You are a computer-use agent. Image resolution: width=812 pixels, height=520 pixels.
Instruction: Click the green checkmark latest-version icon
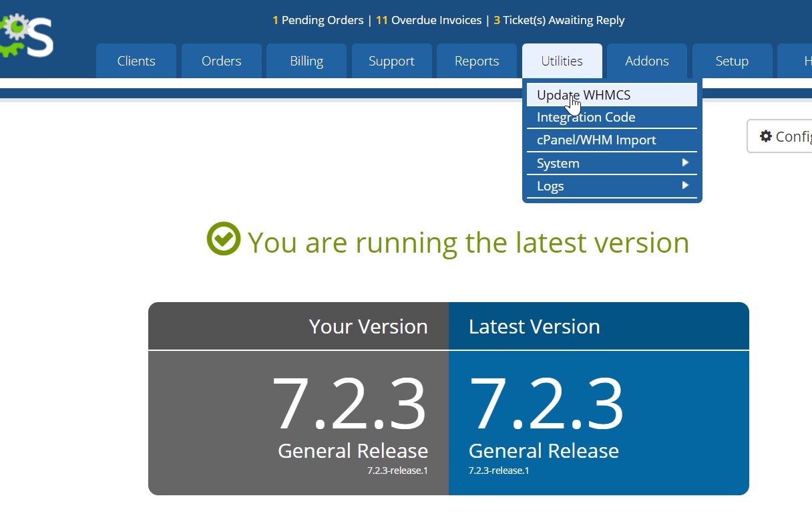(x=223, y=239)
